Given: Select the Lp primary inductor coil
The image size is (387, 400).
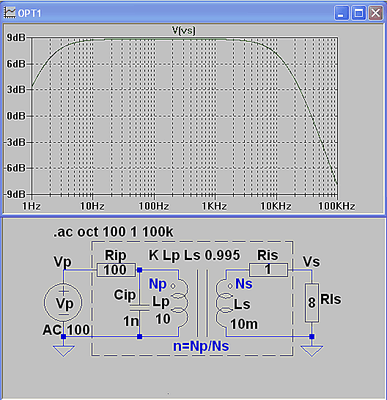Looking at the screenshot, I should click(x=180, y=304).
